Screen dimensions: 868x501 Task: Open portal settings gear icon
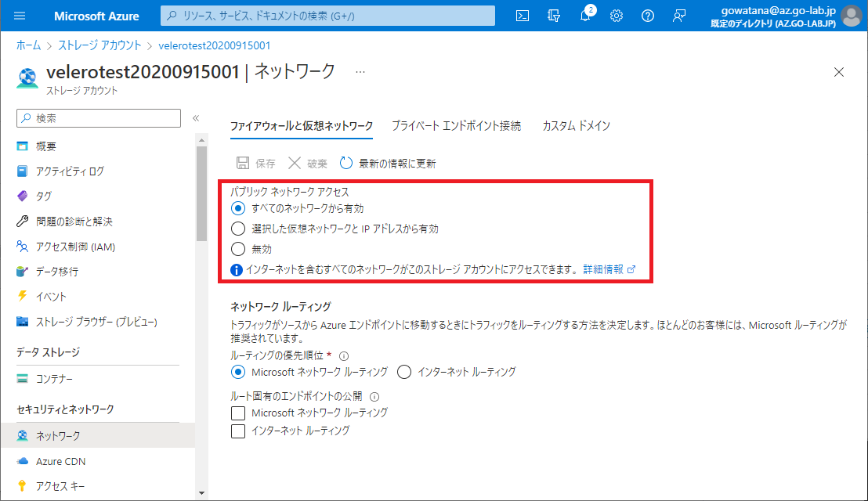616,16
